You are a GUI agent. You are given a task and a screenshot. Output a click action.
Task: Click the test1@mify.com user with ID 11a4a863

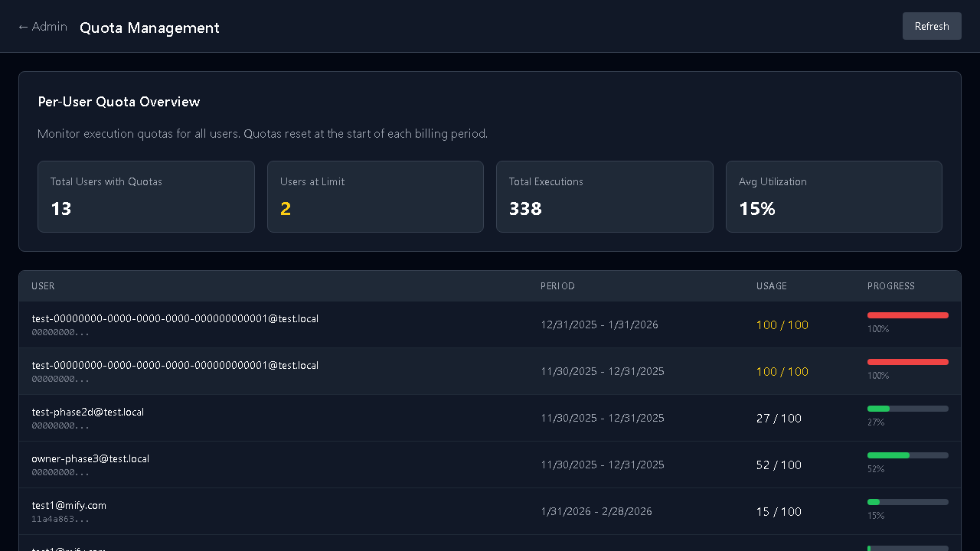pos(69,506)
